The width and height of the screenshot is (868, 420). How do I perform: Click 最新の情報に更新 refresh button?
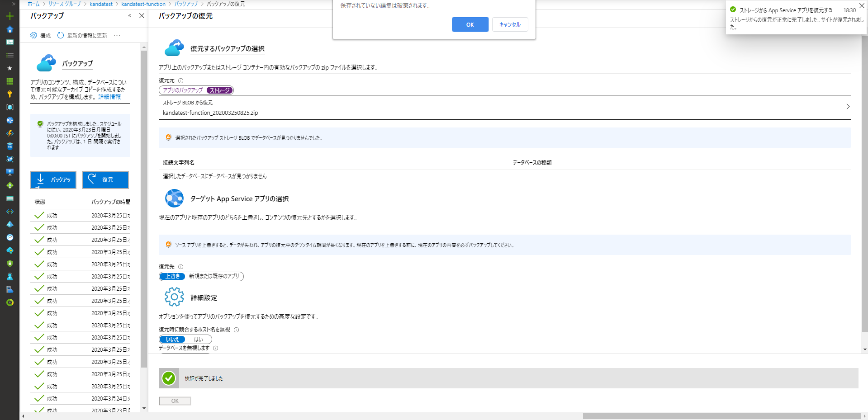(82, 35)
